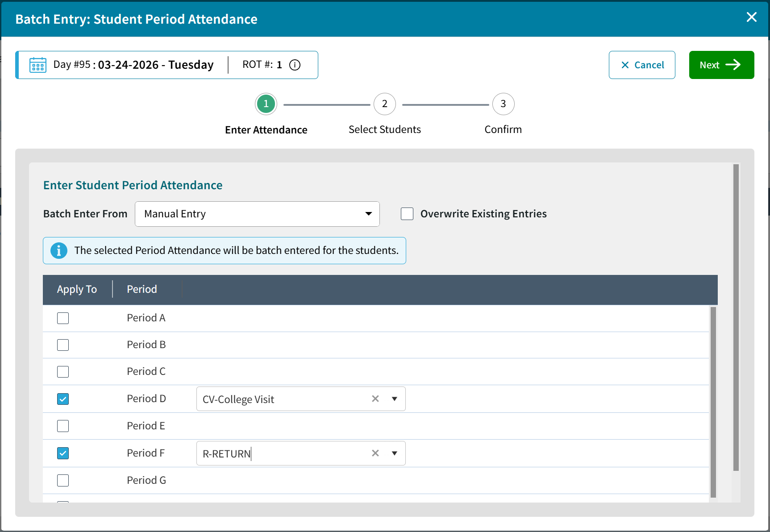Click the green Enter Attendance step indicator
This screenshot has width=770, height=532.
coord(266,104)
